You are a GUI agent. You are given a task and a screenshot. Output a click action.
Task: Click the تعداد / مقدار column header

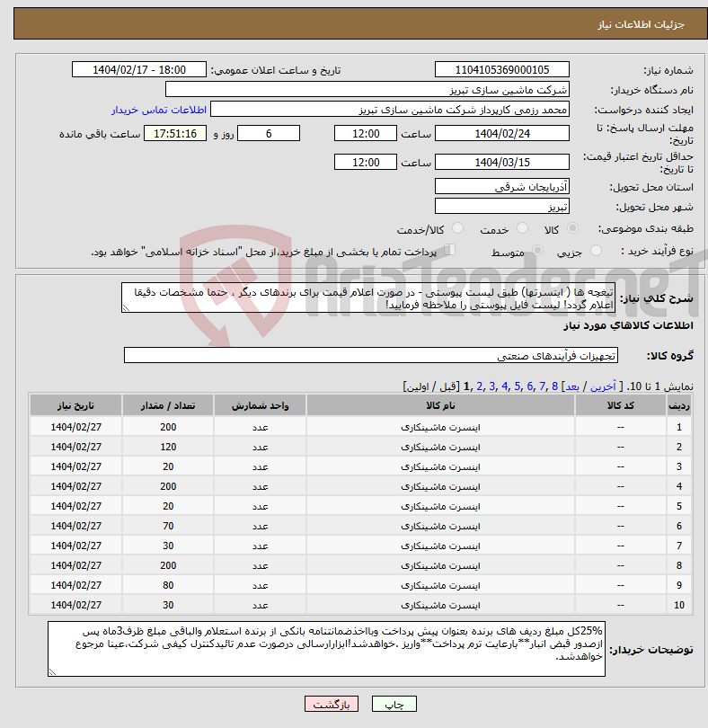pyautogui.click(x=168, y=405)
